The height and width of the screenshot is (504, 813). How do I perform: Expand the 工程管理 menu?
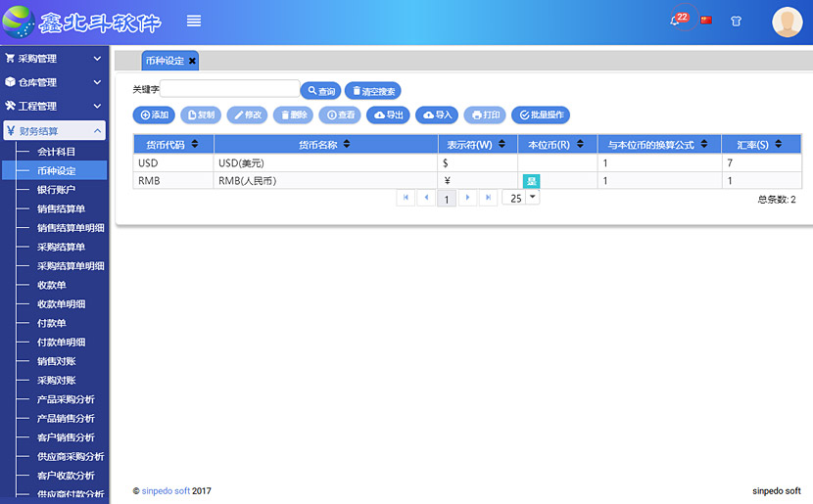point(54,107)
